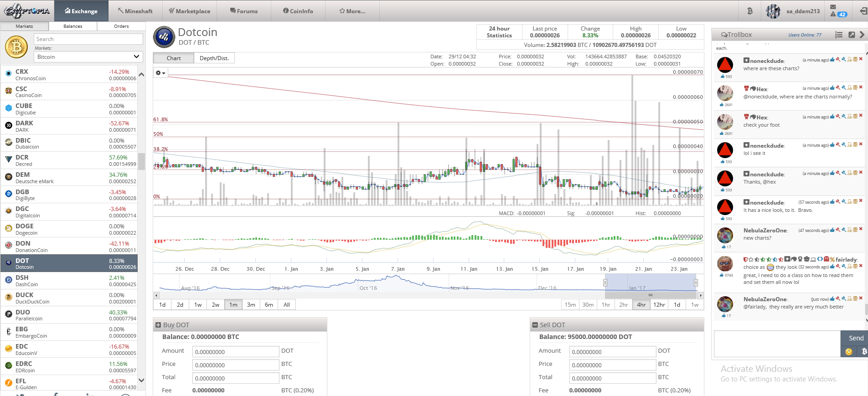The width and height of the screenshot is (868, 396).
Task: Click the Buy DOT Balance label
Action: point(201,337)
